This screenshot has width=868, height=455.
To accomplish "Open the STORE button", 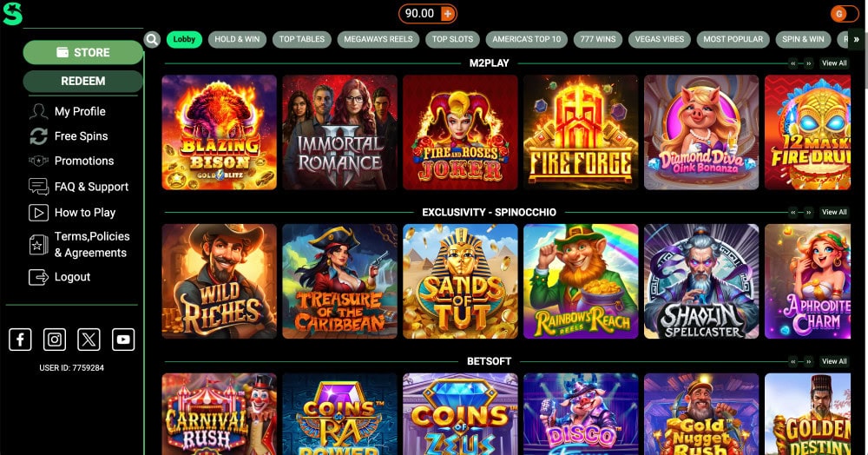I will coord(83,53).
